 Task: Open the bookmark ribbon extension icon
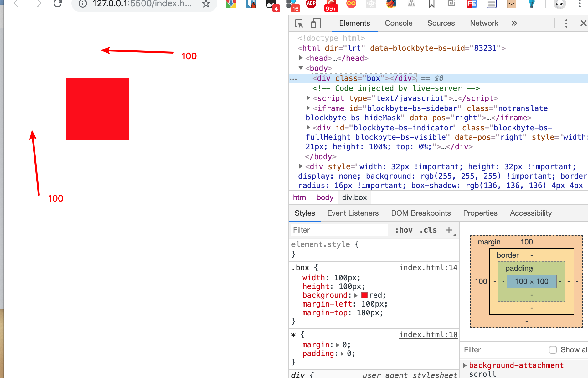tap(431, 4)
